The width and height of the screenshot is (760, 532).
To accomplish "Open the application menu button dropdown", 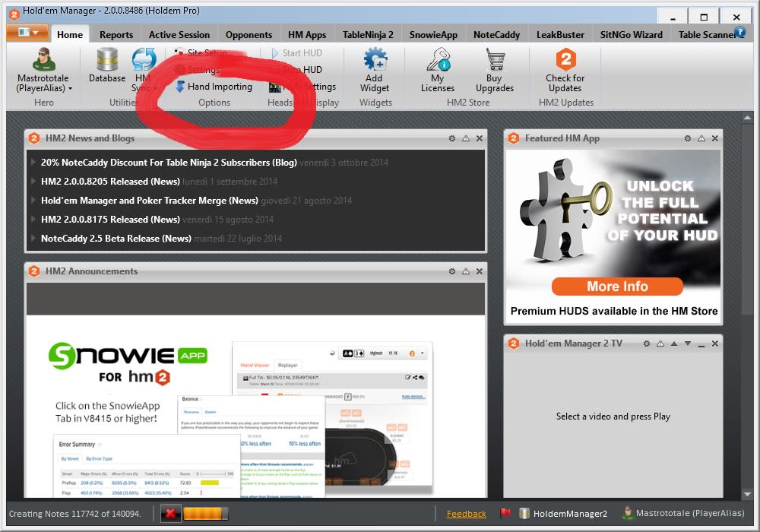I will coord(27,33).
